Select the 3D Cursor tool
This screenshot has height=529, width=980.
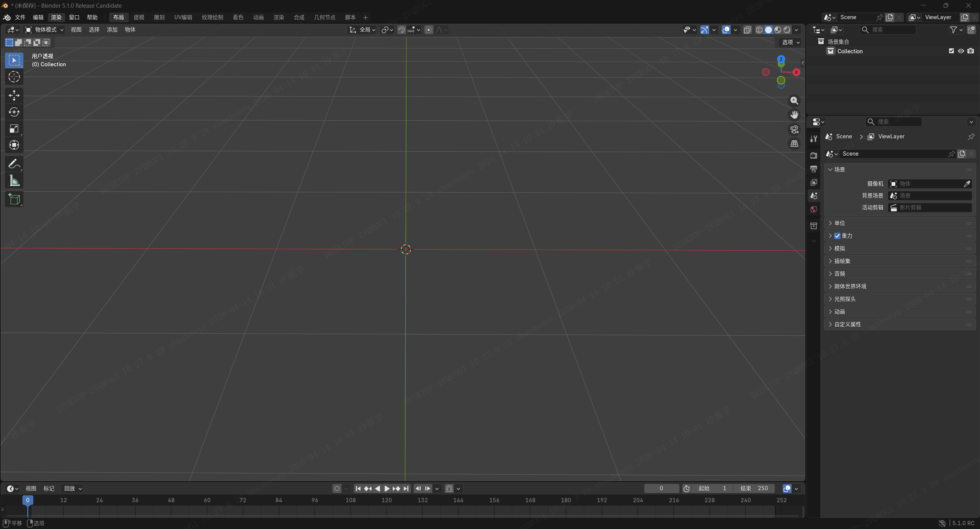14,77
